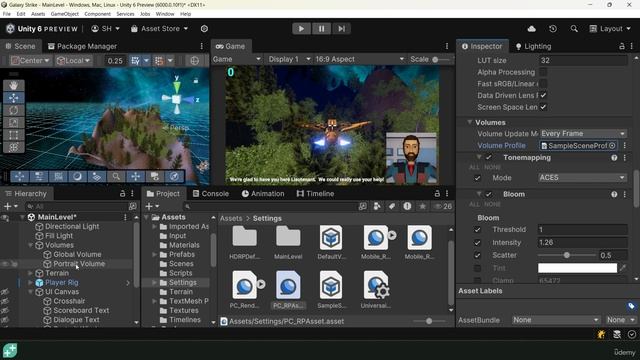Viewport: 640px width, 360px height.
Task: Open the SH account dropdown
Action: pos(105,29)
